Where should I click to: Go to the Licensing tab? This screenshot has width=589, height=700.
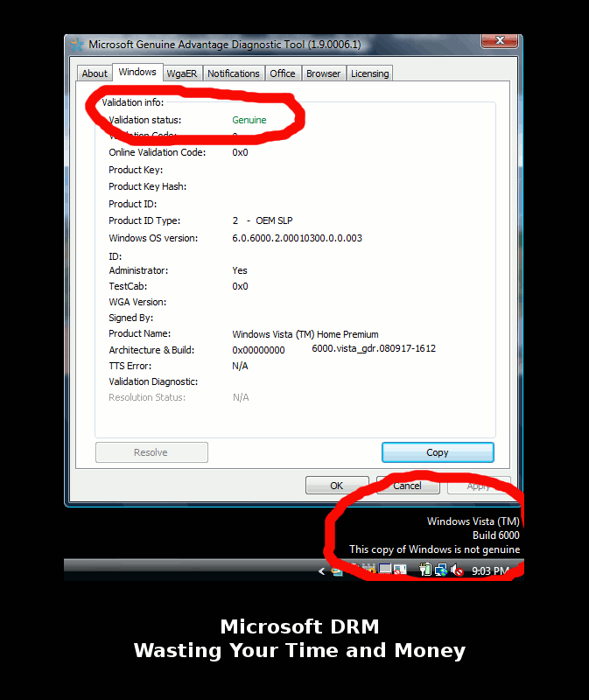[x=369, y=73]
